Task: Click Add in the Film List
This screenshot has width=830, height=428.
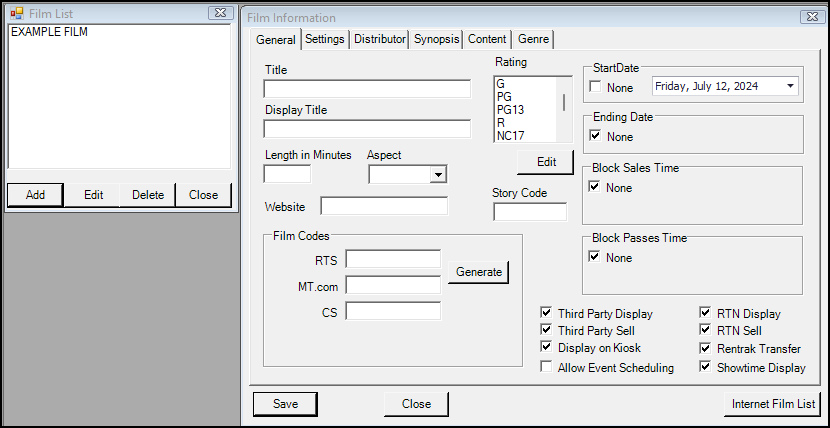Action: coord(35,195)
